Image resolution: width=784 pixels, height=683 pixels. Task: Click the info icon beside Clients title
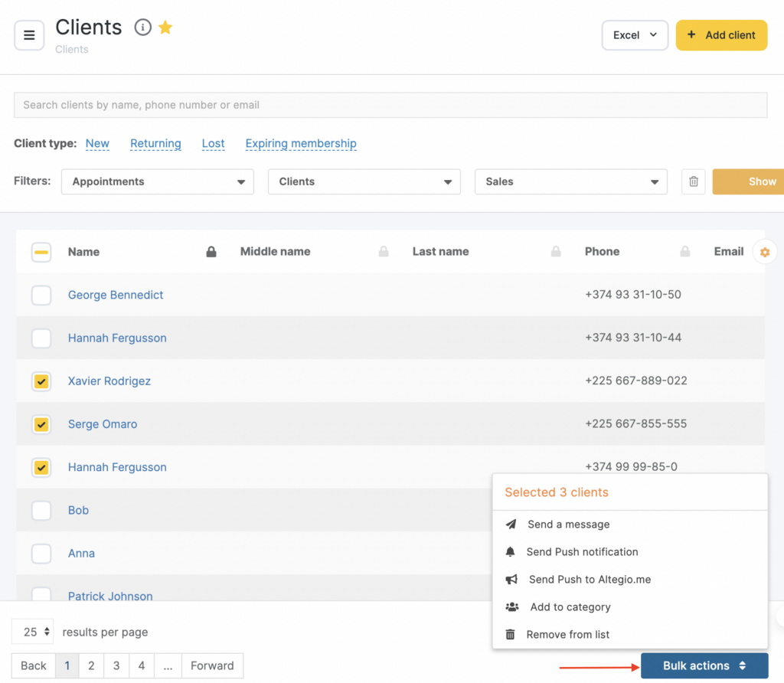click(142, 28)
